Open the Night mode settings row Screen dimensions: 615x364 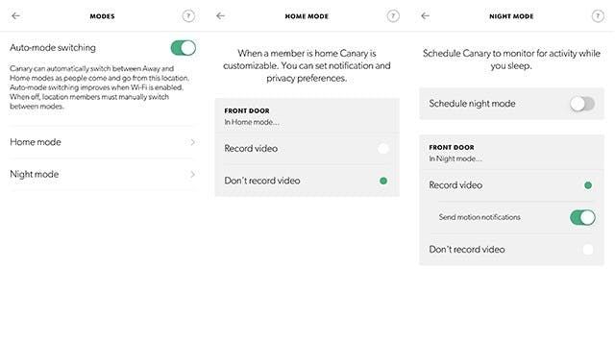click(x=103, y=175)
